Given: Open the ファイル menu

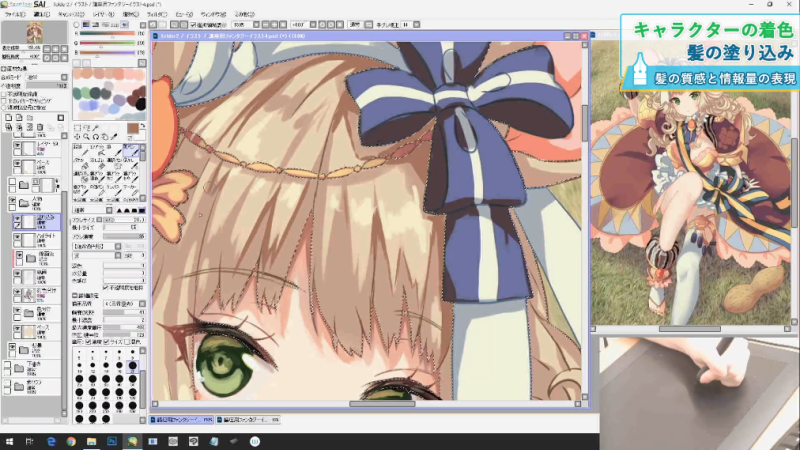Looking at the screenshot, I should [x=15, y=14].
